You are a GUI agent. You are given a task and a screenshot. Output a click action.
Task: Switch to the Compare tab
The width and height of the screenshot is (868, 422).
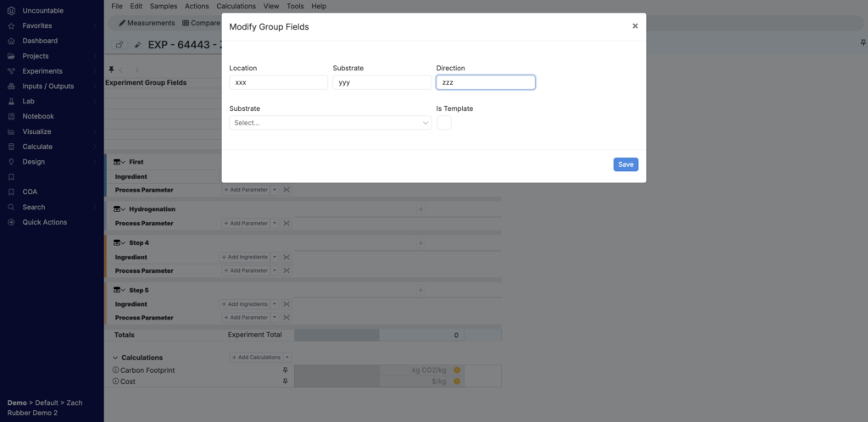(x=202, y=23)
